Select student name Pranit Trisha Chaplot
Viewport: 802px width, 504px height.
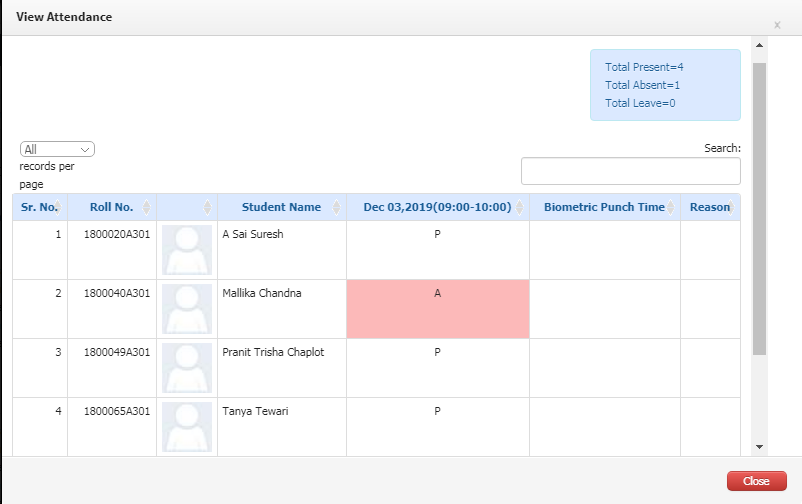pos(273,352)
